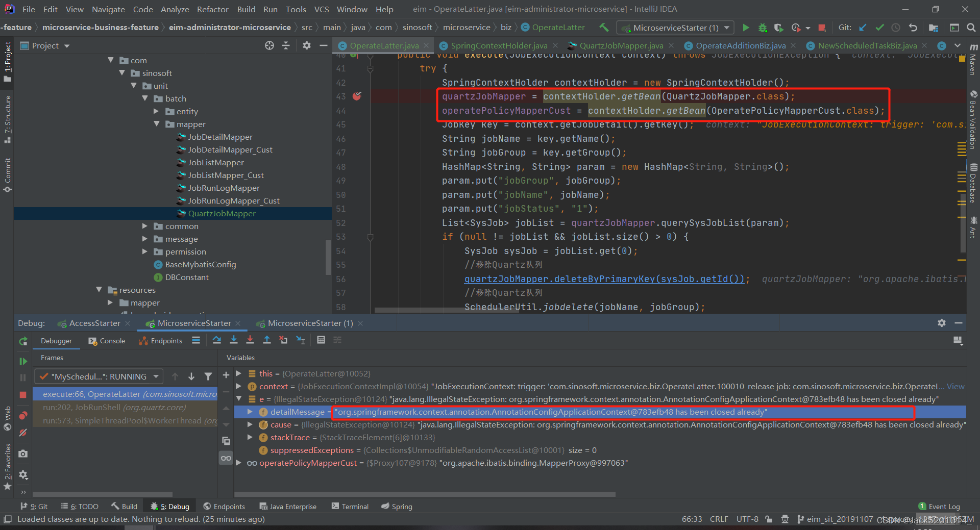Open the VCS menu
Viewport: 980px width, 530px height.
pos(322,9)
